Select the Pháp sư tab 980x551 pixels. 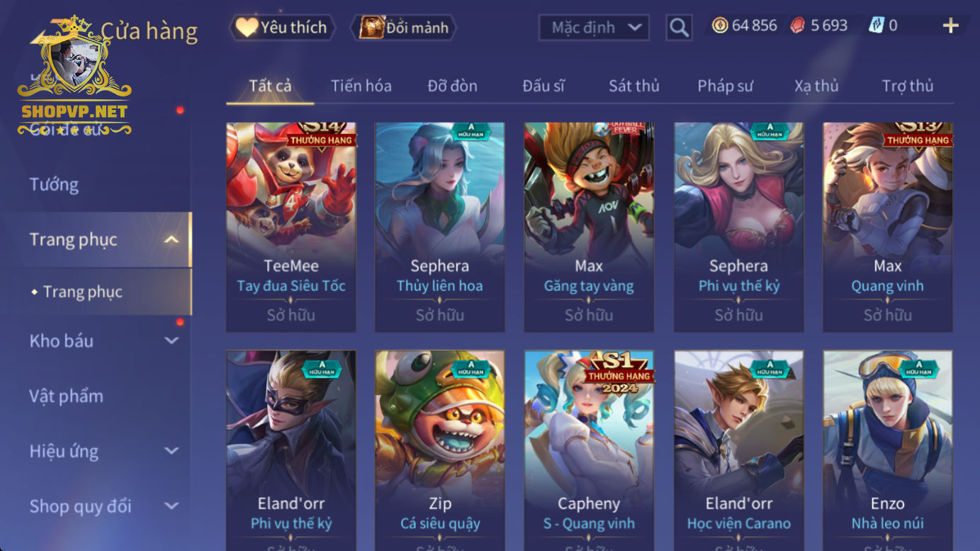click(x=726, y=86)
